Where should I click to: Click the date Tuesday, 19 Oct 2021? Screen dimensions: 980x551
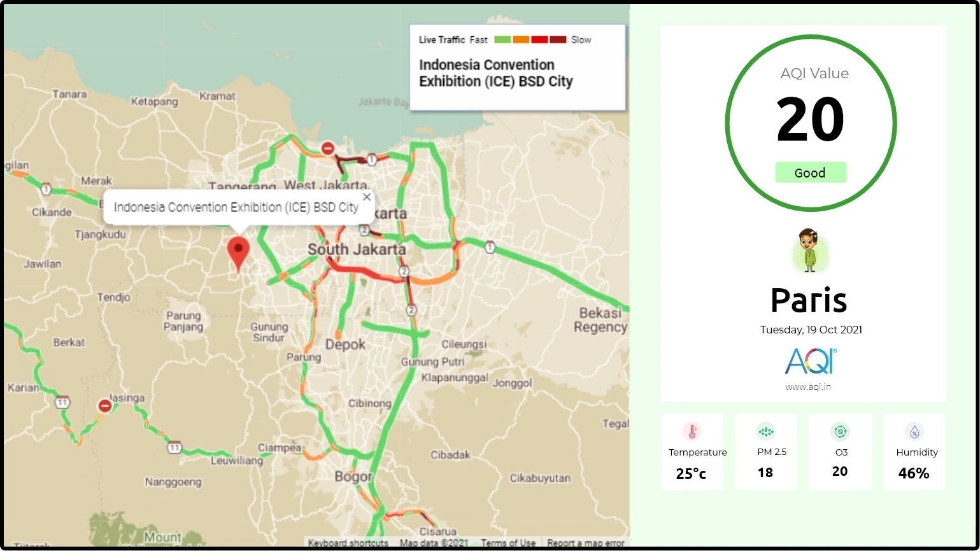coord(811,330)
